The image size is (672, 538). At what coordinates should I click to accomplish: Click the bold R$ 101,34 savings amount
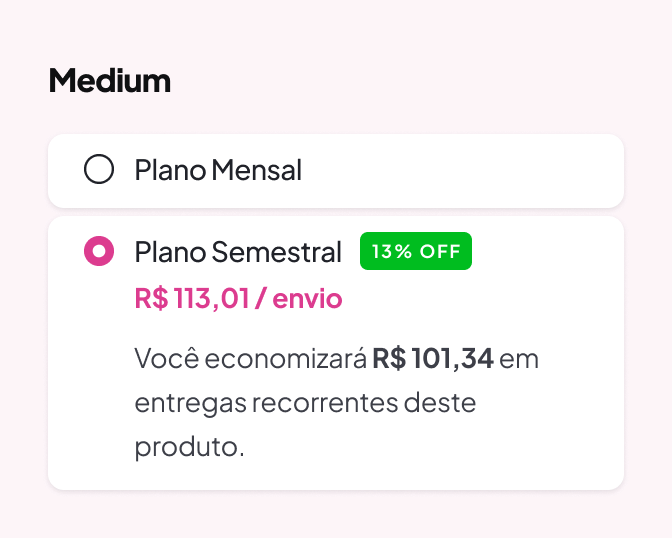click(433, 358)
